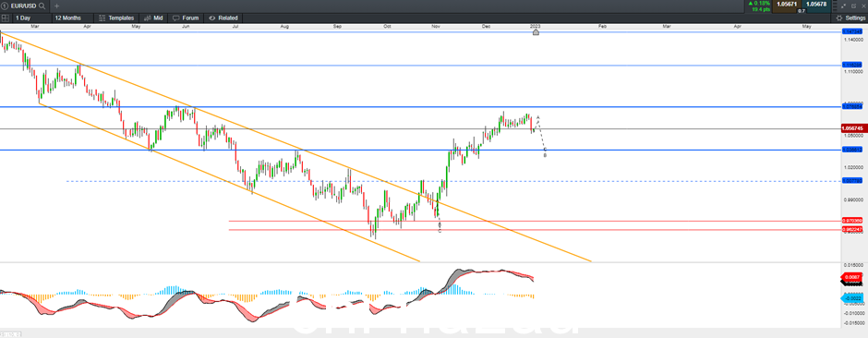Screen dimensions: 868x338
Task: Click the detach window icon top right
Action: click(853, 6)
